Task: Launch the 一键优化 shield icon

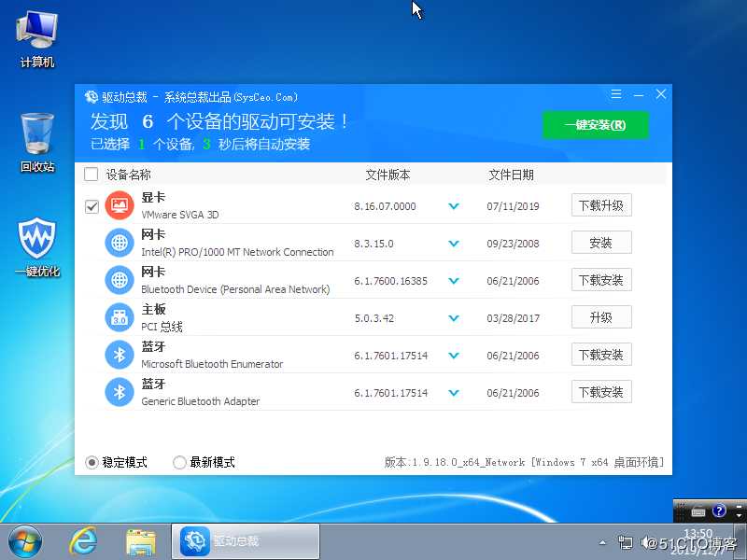Action: [x=37, y=246]
